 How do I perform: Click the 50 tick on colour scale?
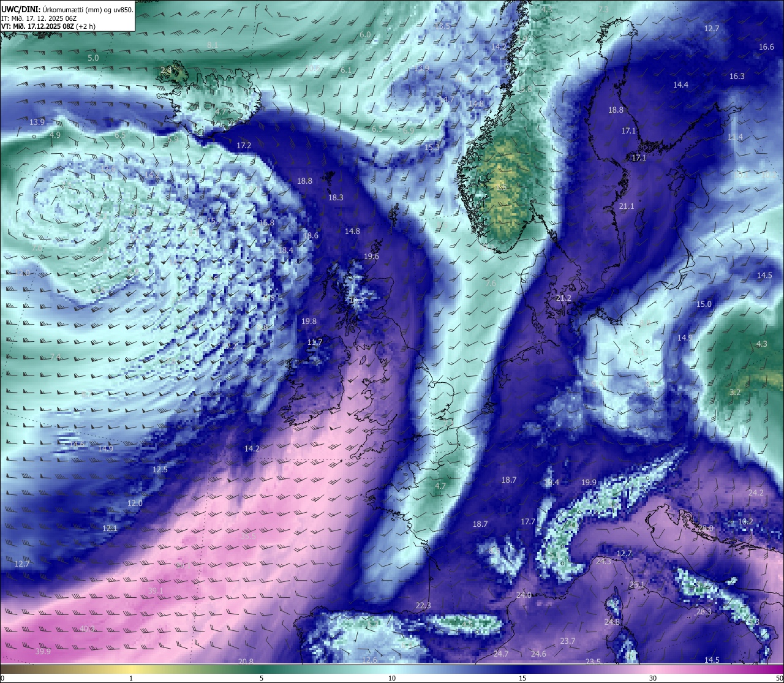tap(778, 678)
